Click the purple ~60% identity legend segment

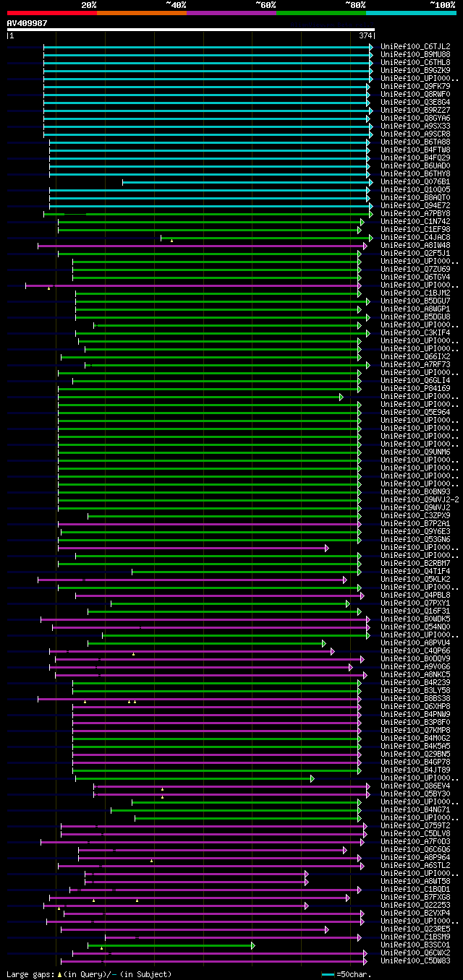[231, 13]
